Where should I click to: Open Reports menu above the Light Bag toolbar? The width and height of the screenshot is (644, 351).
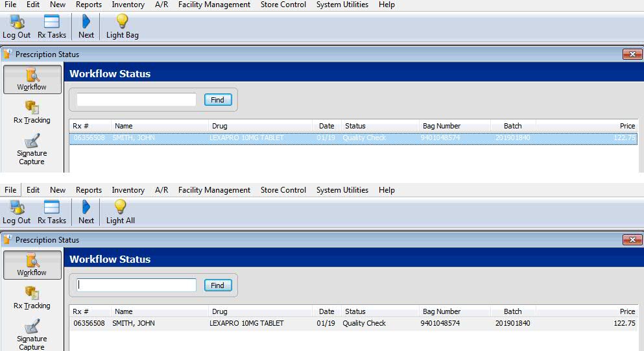point(89,5)
